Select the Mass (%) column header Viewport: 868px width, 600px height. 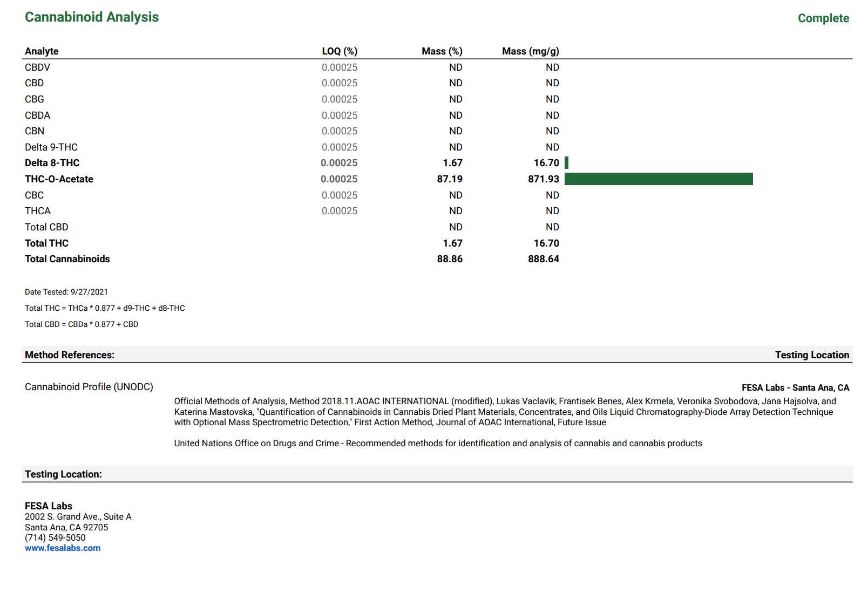point(442,51)
